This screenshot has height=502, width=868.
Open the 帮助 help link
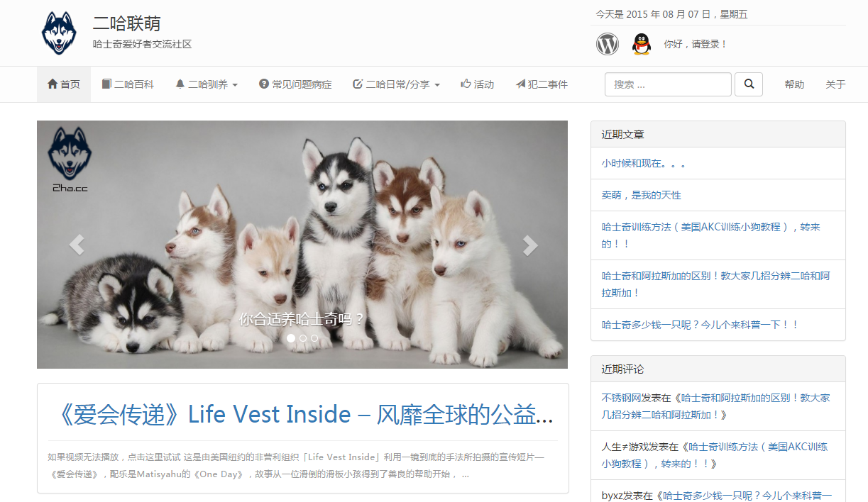794,84
